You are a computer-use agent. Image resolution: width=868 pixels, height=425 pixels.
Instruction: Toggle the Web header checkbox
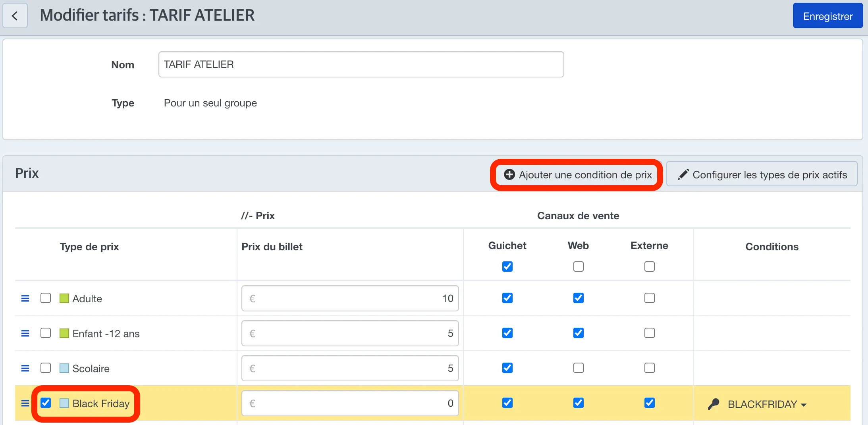(x=579, y=267)
